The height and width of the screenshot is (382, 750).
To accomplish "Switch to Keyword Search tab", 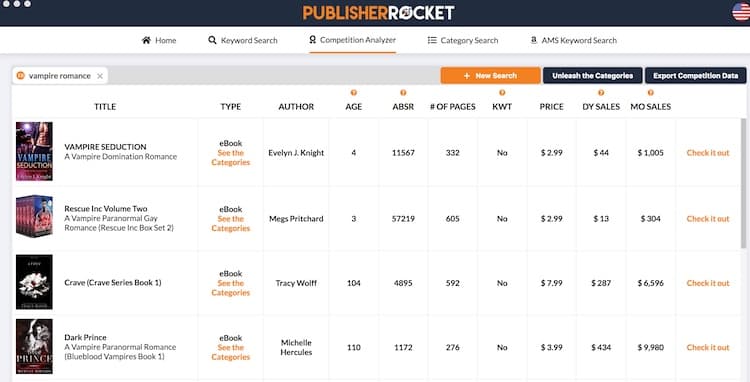I will [x=243, y=41].
